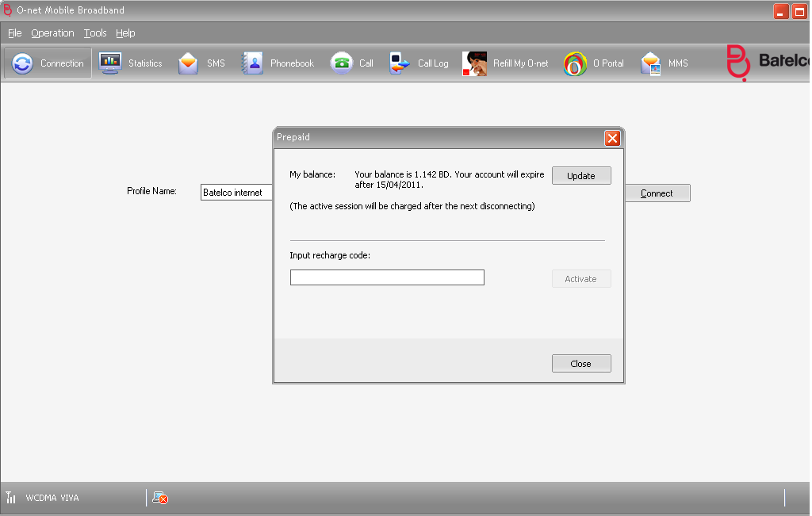Click the My balance label

point(312,174)
